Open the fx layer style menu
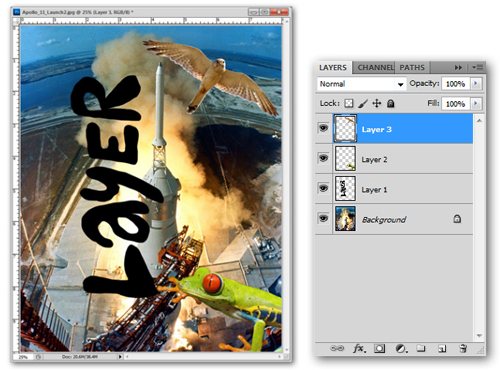Screen dimensions: 500x370 pyautogui.click(x=359, y=349)
